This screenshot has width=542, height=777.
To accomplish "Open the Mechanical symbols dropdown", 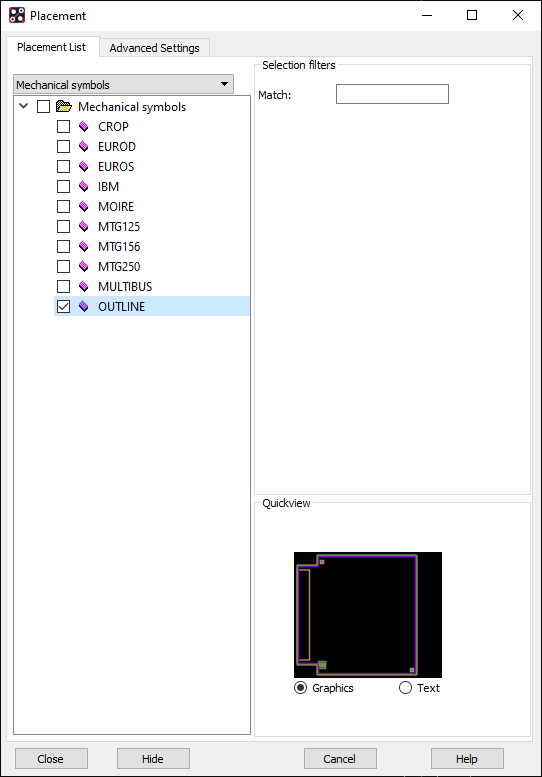I will point(123,84).
